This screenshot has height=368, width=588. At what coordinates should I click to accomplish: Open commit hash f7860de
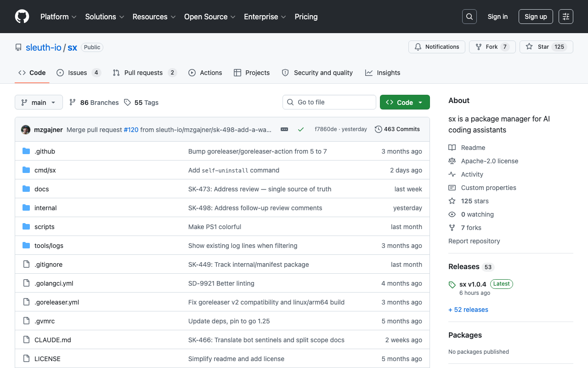[x=326, y=129]
